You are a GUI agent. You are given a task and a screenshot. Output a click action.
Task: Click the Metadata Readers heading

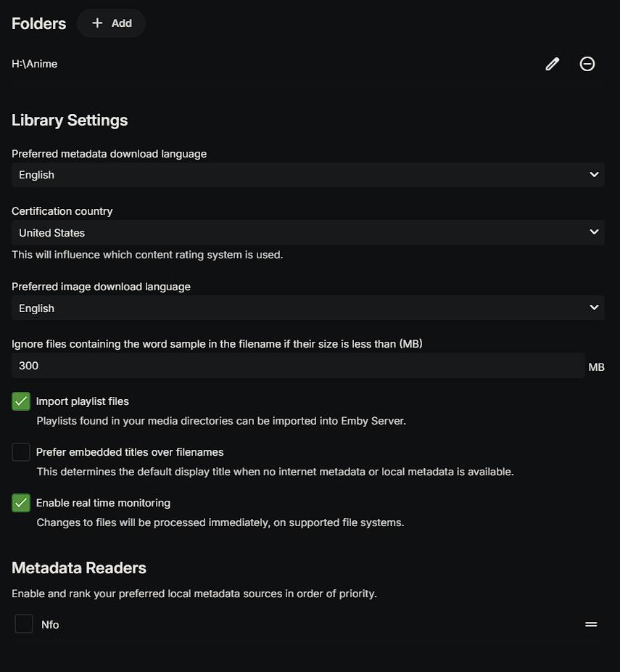tap(79, 567)
